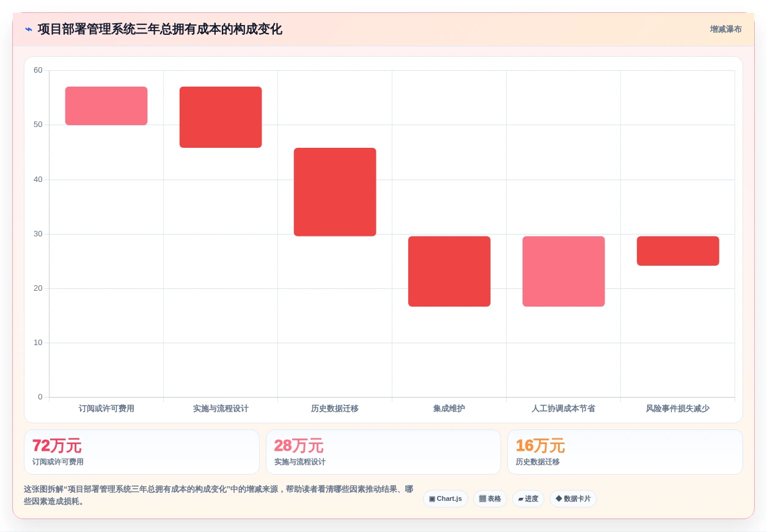The height and width of the screenshot is (532, 767).
Task: Click the y-axis value 40
Action: click(x=38, y=180)
